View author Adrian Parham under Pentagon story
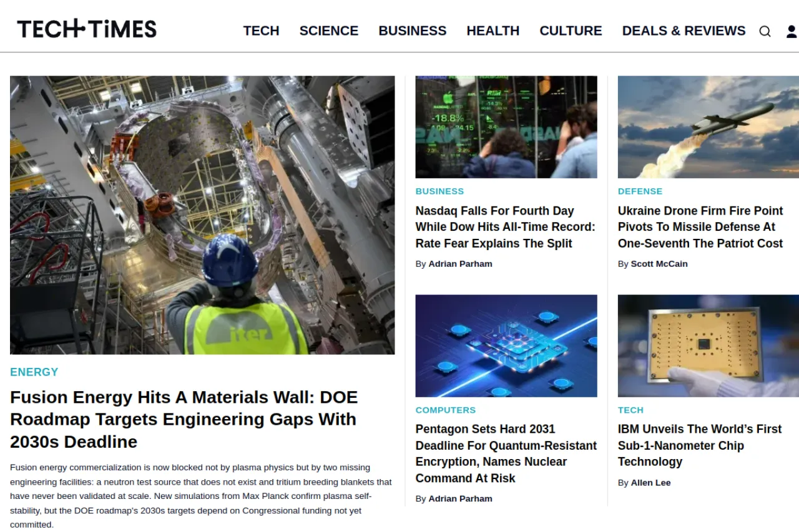 pos(461,499)
